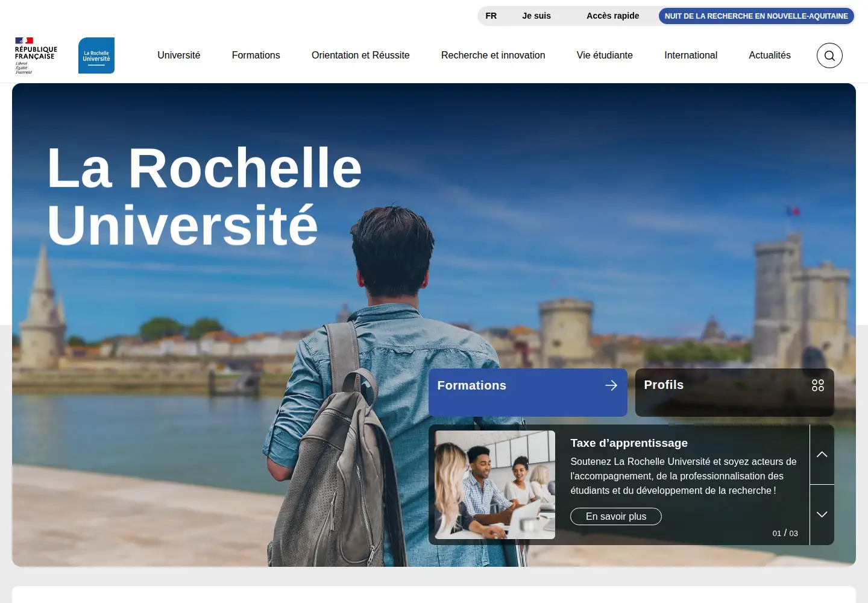Open the Université menu

pyautogui.click(x=179, y=55)
